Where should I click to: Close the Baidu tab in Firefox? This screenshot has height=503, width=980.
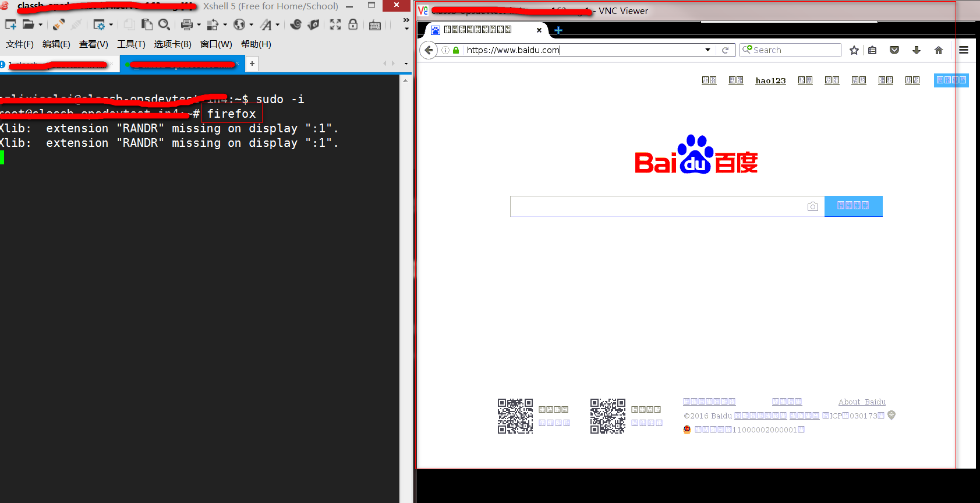pos(539,30)
